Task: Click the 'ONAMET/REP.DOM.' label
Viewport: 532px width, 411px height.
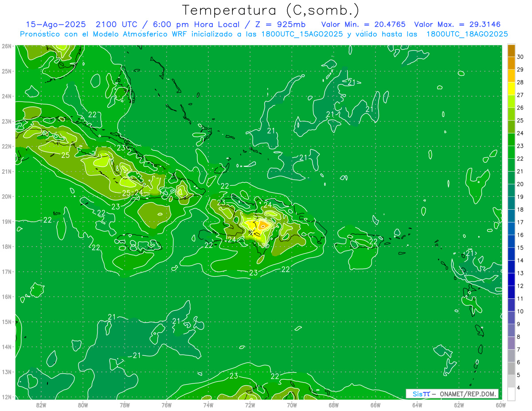Action: pos(468,394)
